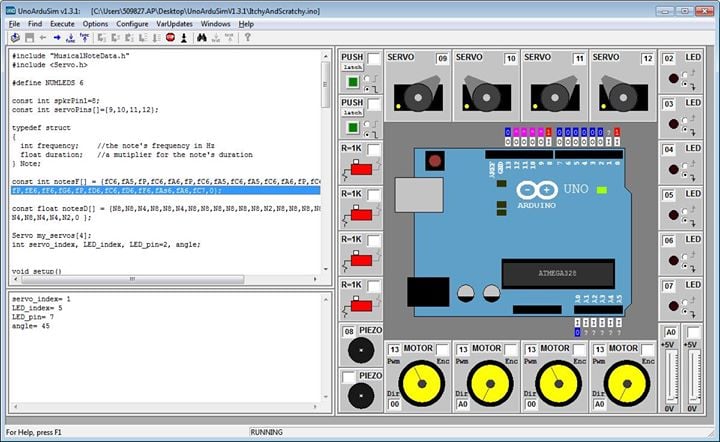Select upper polarity radio on LED 07
Screen dimensions: 720x442
pos(685,302)
